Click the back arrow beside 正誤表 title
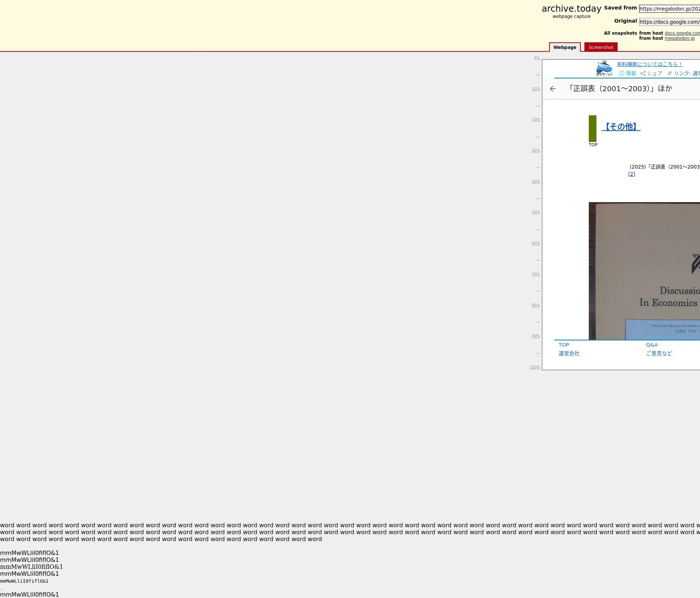The height and width of the screenshot is (598, 700). (553, 89)
